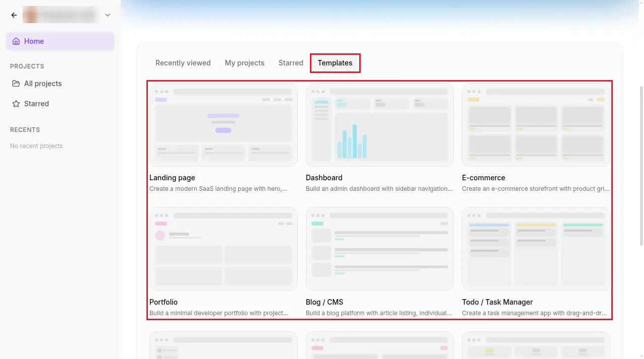
Task: Expand the workspace switcher chevron
Action: pos(108,15)
